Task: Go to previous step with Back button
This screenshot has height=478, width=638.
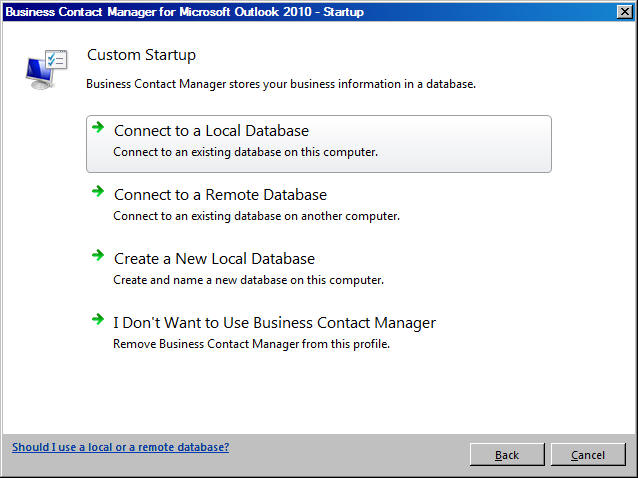Action: 507,454
